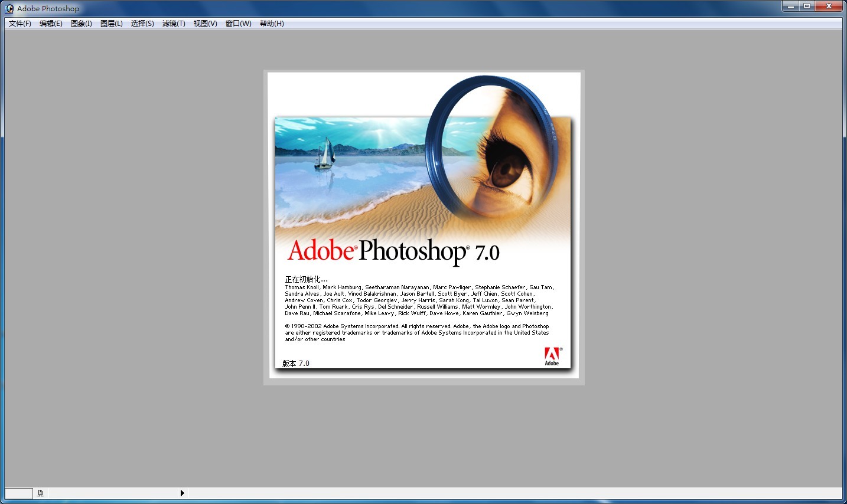This screenshot has height=504, width=847.
Task: Open the 视图(V) menu
Action: point(205,24)
